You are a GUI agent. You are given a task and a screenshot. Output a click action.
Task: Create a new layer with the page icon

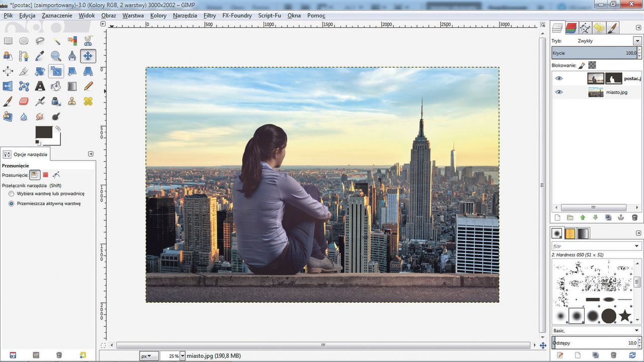click(x=557, y=218)
